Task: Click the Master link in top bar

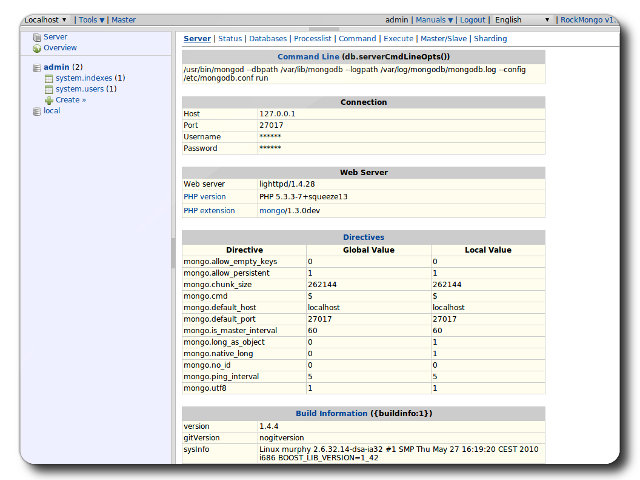Action: 124,19
